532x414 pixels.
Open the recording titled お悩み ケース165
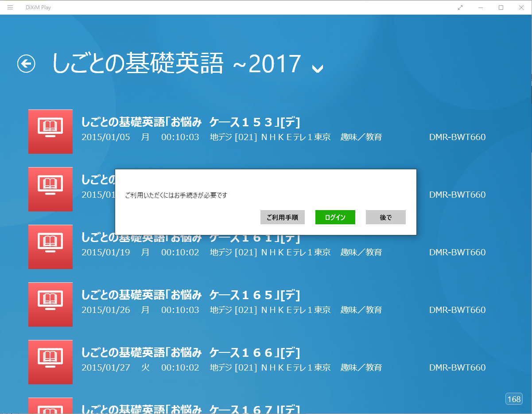[190, 295]
